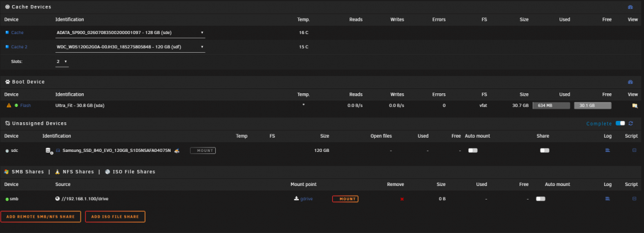Click the Ultra_Fit - 30.8 GB (sda) text
The image size is (644, 233).
click(80, 106)
